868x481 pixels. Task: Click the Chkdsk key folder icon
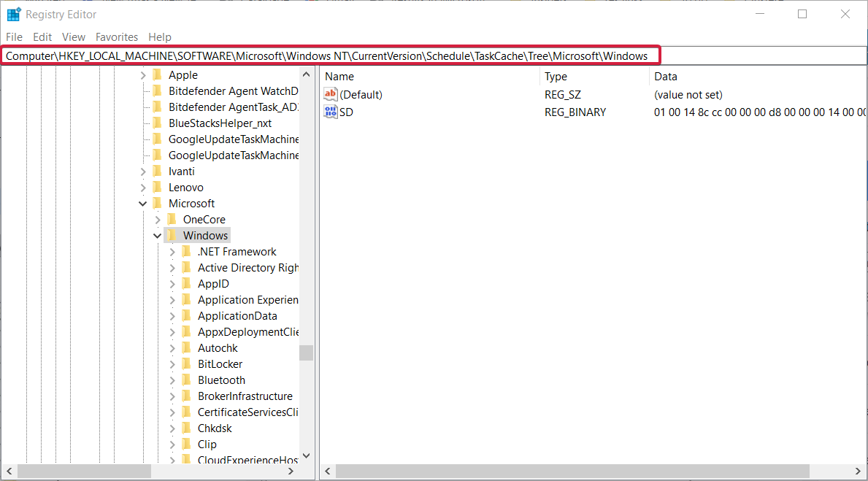click(x=187, y=428)
